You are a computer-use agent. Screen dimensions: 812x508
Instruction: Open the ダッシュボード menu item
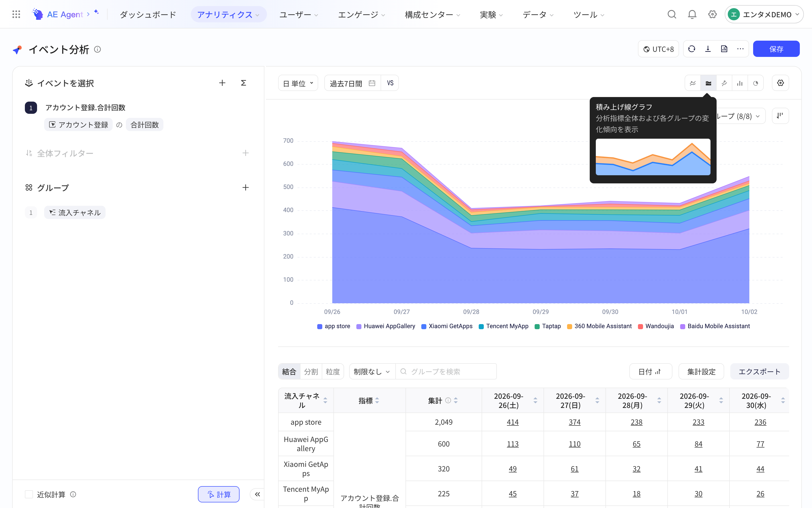point(148,14)
